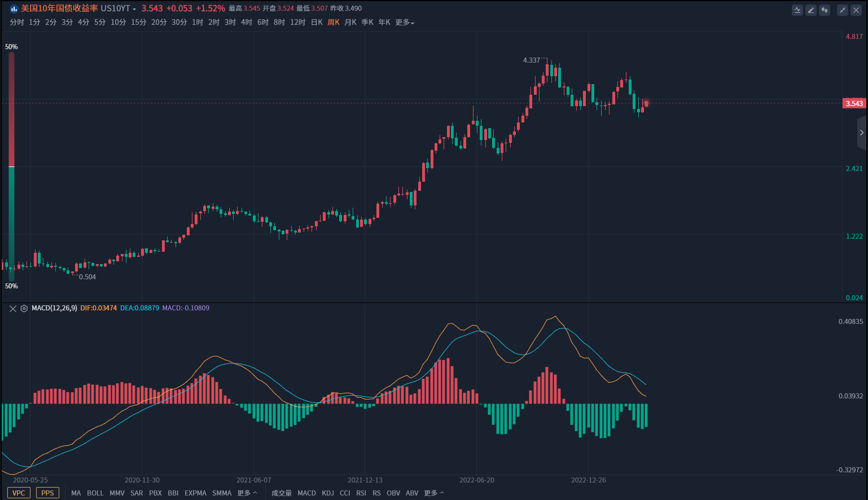868x500 pixels.
Task: Expand the right side panel arrow
Action: pyautogui.click(x=861, y=133)
